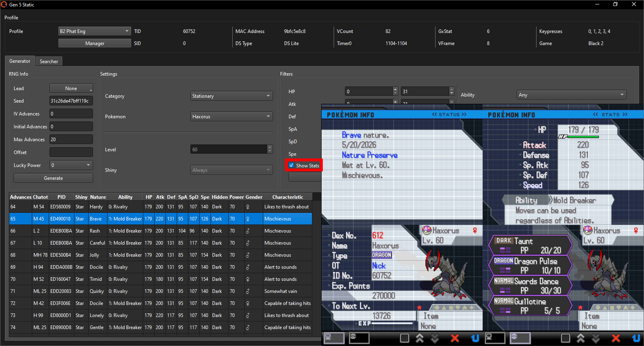Sort the table by the Characteristic column
The width and height of the screenshot is (644, 346).
click(x=287, y=197)
